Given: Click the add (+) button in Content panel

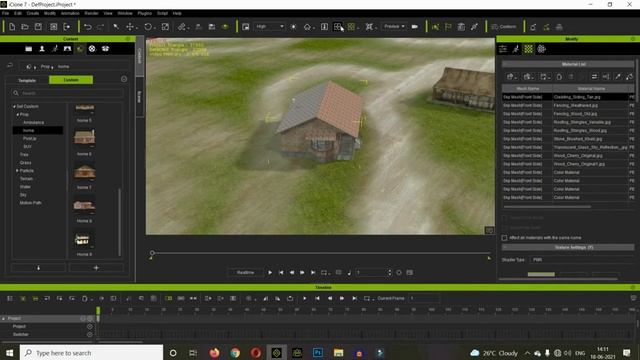Looking at the screenshot, I should (96, 268).
